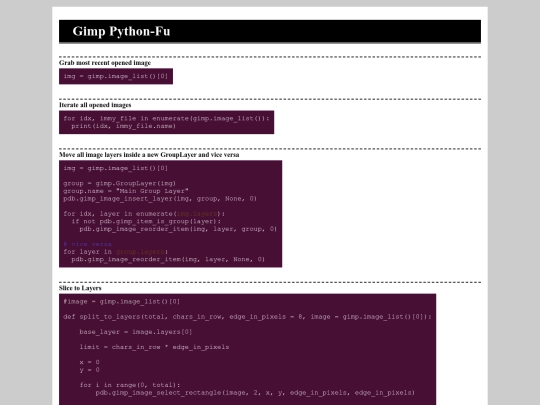
Task: Click the line 'x = 0'
Action: pyautogui.click(x=90, y=362)
